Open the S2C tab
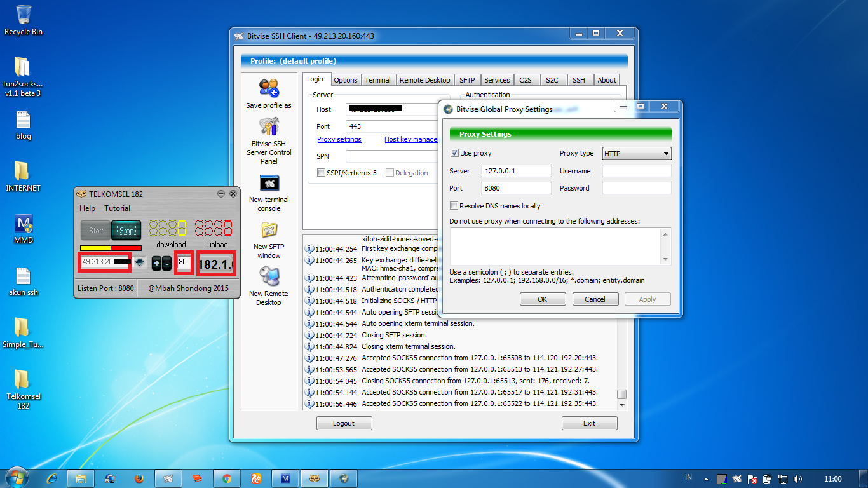Screen dimensions: 868x488 click(x=552, y=80)
